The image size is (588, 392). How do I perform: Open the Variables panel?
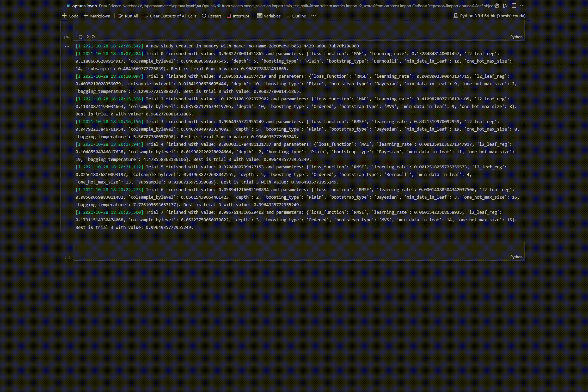269,16
